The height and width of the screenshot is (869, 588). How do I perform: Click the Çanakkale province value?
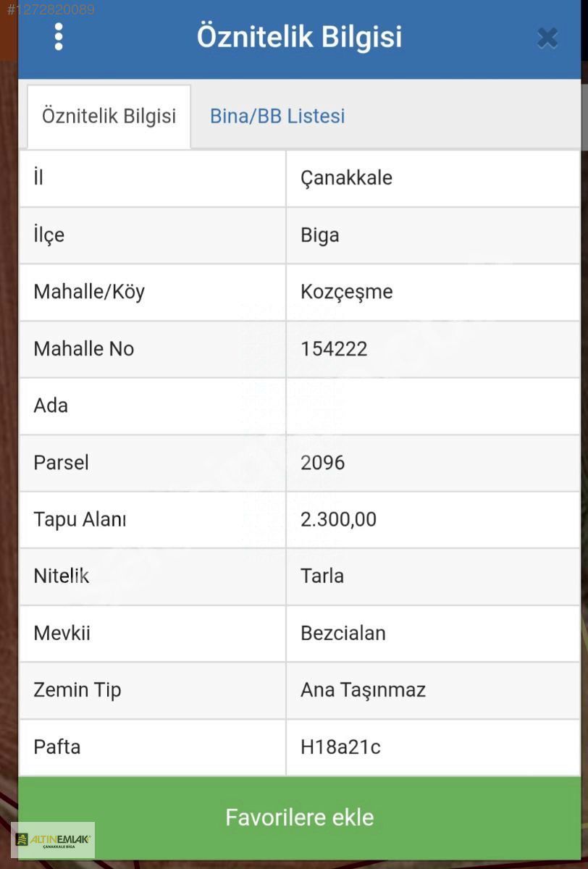pyautogui.click(x=346, y=178)
